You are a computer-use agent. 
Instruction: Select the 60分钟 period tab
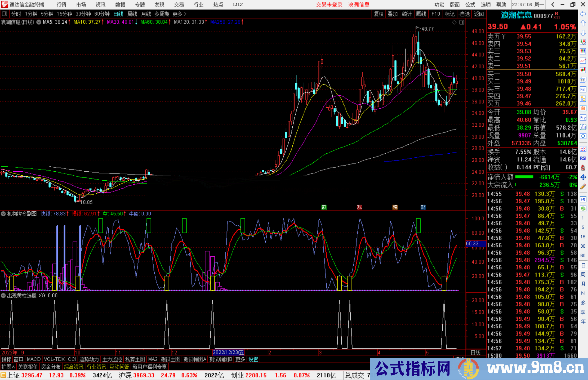pos(102,14)
